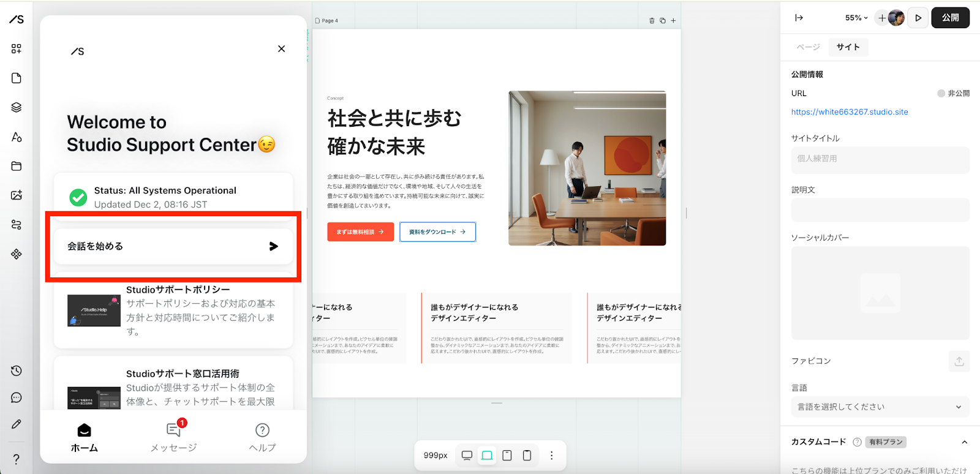Open the Layers panel in left sidebar

coord(17,108)
